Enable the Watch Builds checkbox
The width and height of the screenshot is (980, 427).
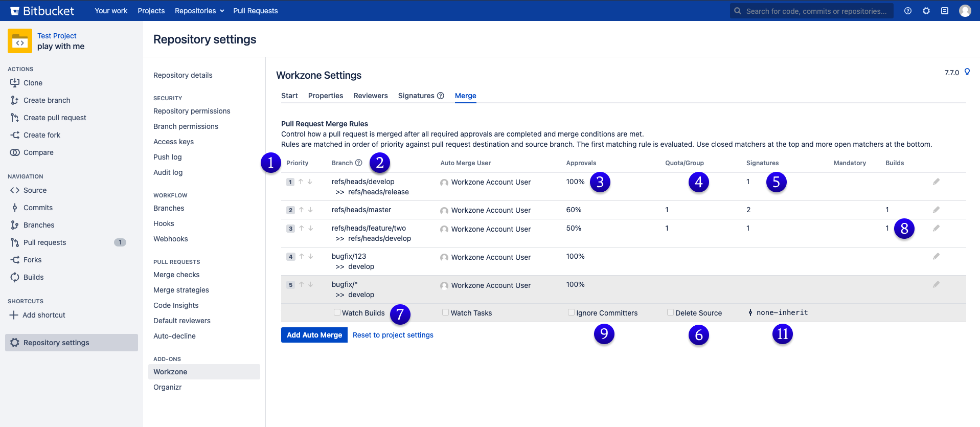[337, 312]
